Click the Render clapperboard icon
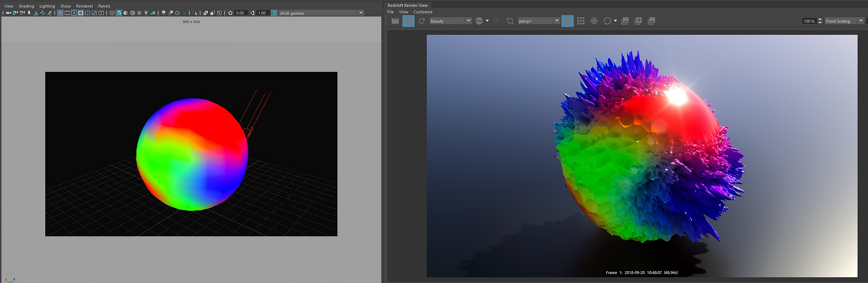 395,21
